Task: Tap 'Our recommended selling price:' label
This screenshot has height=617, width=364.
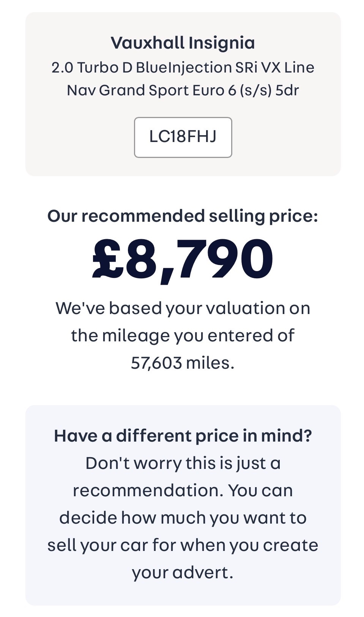Action: [183, 216]
